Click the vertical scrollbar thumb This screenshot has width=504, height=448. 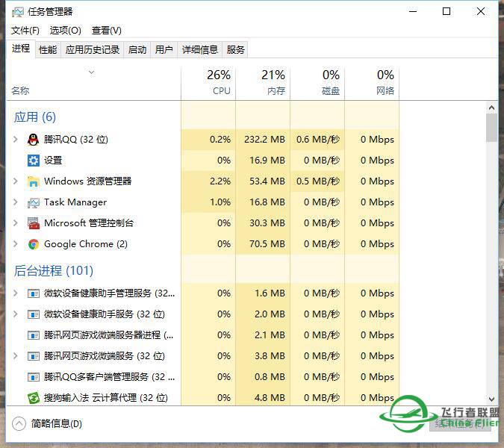(x=491, y=128)
